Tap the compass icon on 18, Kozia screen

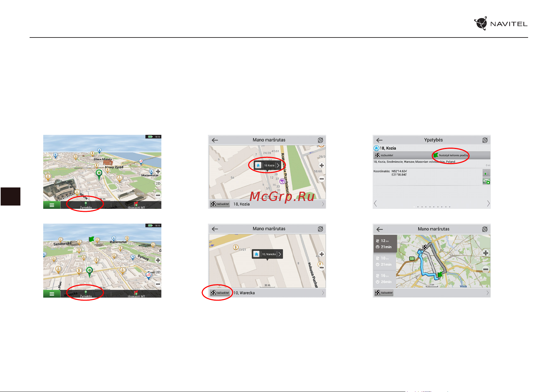[x=320, y=140]
